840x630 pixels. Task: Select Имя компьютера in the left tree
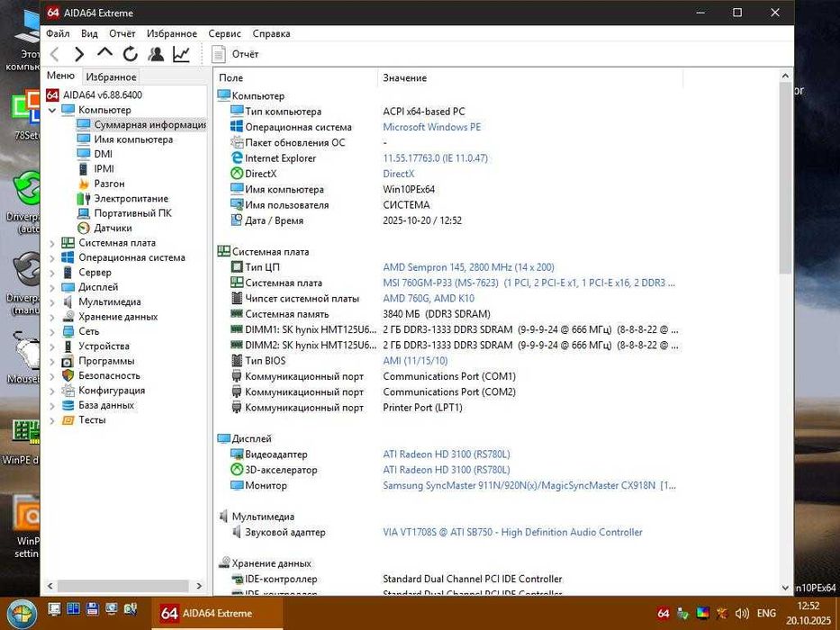pyautogui.click(x=133, y=139)
